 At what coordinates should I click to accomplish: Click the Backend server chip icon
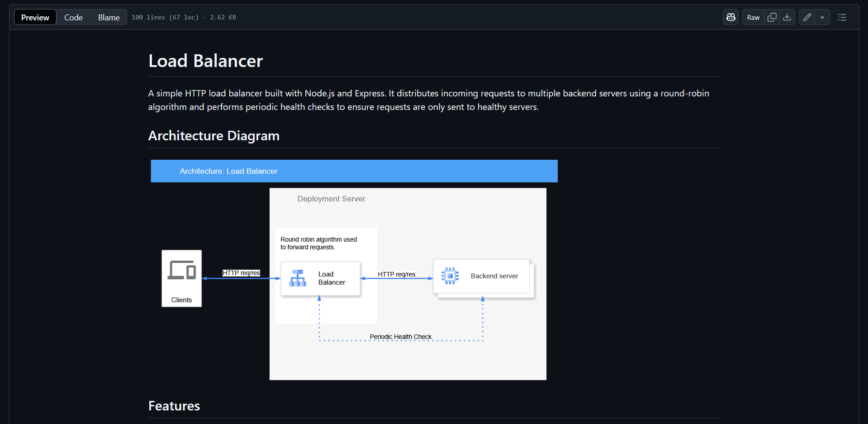[x=450, y=276]
